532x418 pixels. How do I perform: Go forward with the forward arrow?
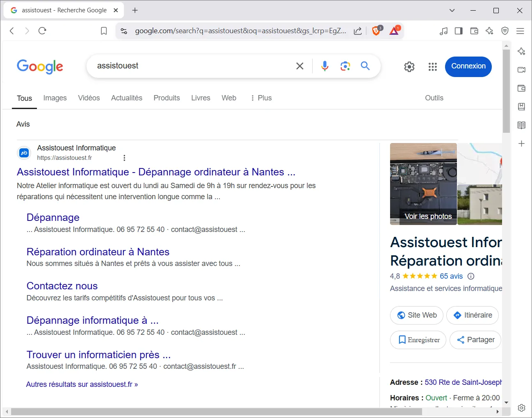pyautogui.click(x=27, y=31)
